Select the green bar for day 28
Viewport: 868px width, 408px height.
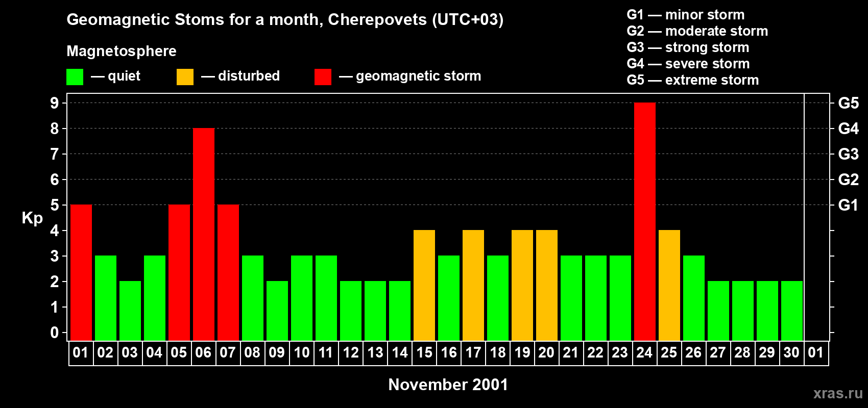click(743, 311)
